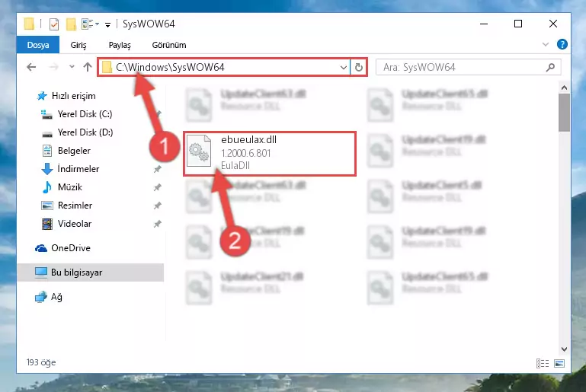
Task: Open the Customize Quick Access Toolbar dropdown
Action: pyautogui.click(x=107, y=25)
